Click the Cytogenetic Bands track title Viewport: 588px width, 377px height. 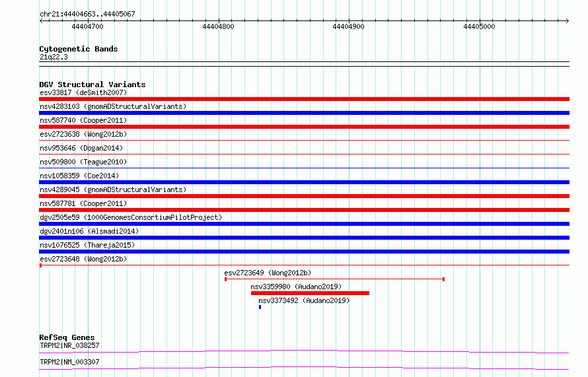[x=79, y=49]
